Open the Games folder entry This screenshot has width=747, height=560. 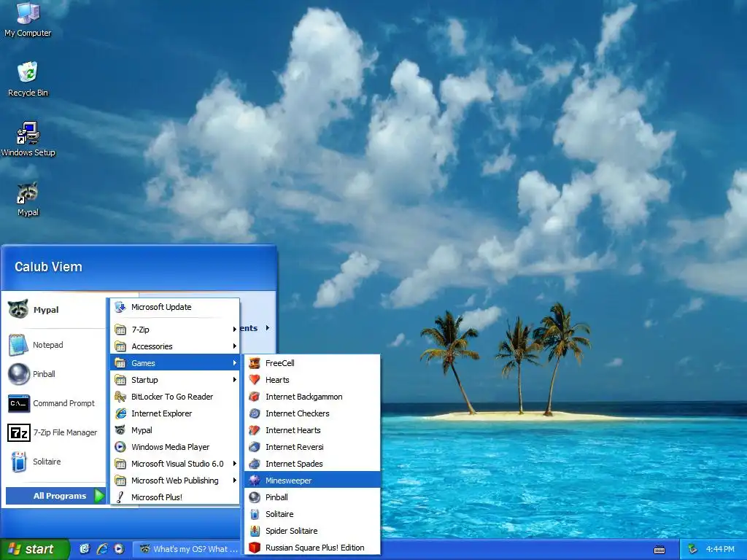[x=175, y=363]
